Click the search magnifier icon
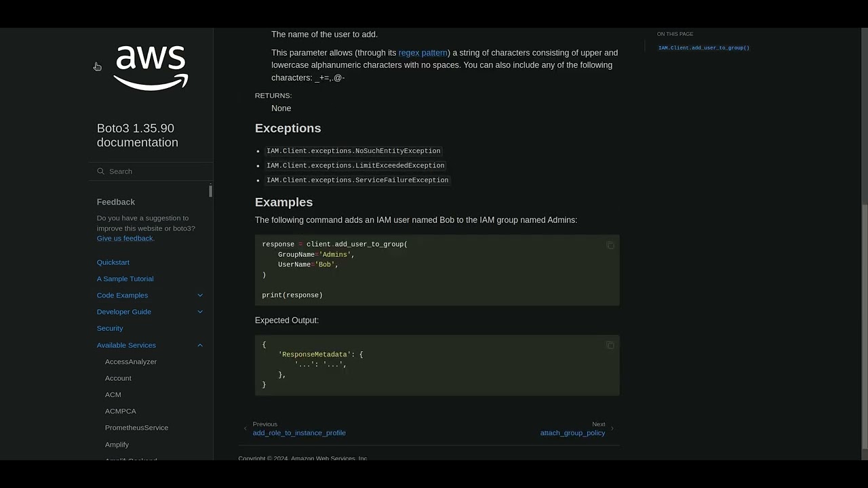This screenshot has height=488, width=868. coord(100,171)
